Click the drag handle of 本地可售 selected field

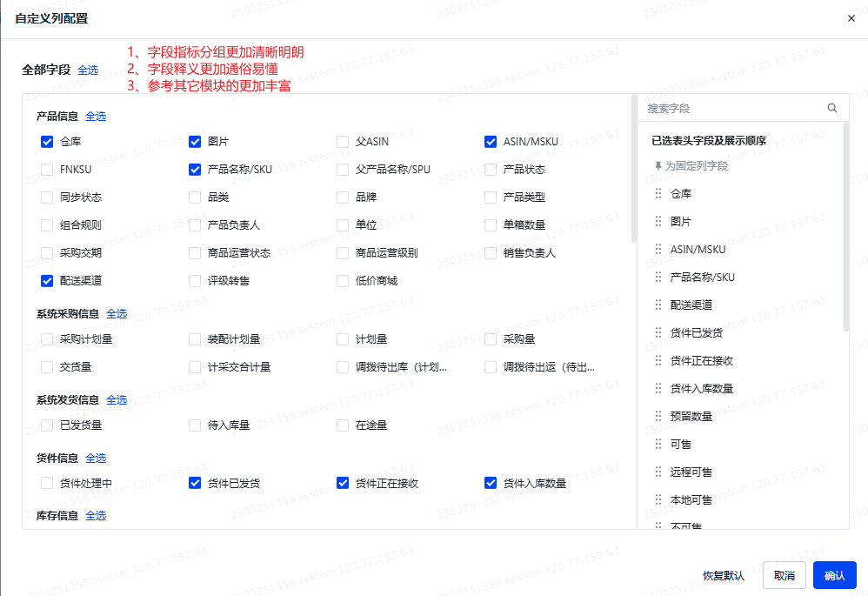click(x=658, y=499)
